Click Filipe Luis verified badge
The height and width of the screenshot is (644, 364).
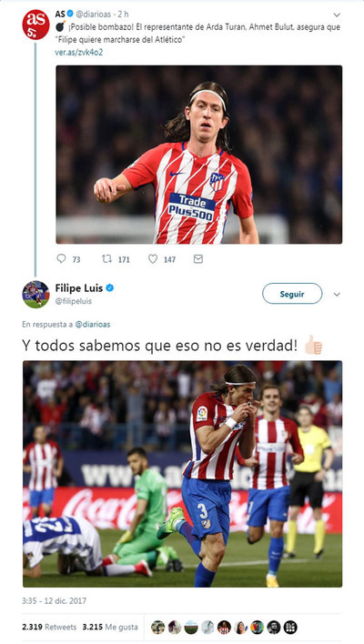[x=110, y=288]
